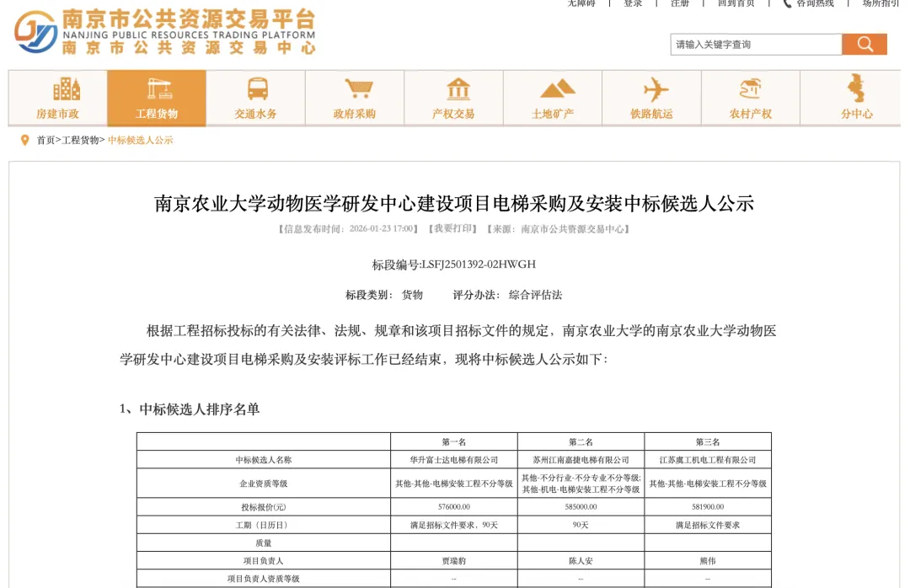
Task: Select 江苏虞工机电工程有限公司 cell
Action: click(x=708, y=460)
